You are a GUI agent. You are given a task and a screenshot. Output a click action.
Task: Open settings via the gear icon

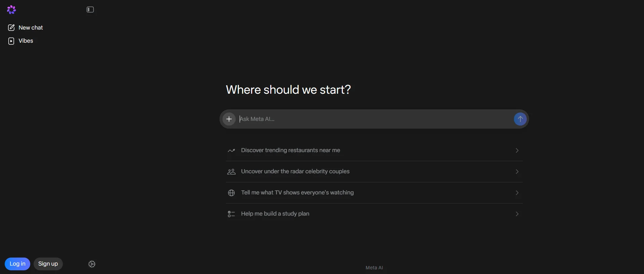[x=92, y=264]
